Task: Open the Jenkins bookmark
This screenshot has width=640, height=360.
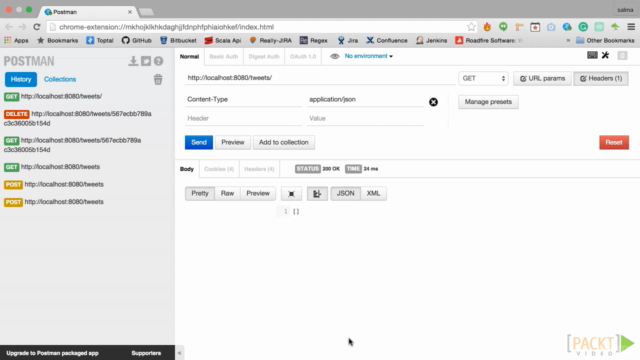Action: pos(431,40)
